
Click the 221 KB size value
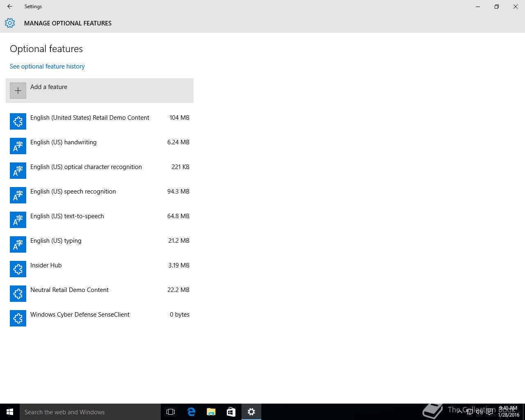tap(180, 167)
